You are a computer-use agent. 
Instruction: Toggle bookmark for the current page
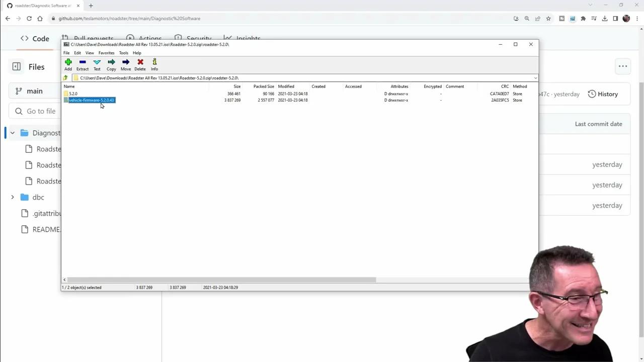click(x=548, y=18)
